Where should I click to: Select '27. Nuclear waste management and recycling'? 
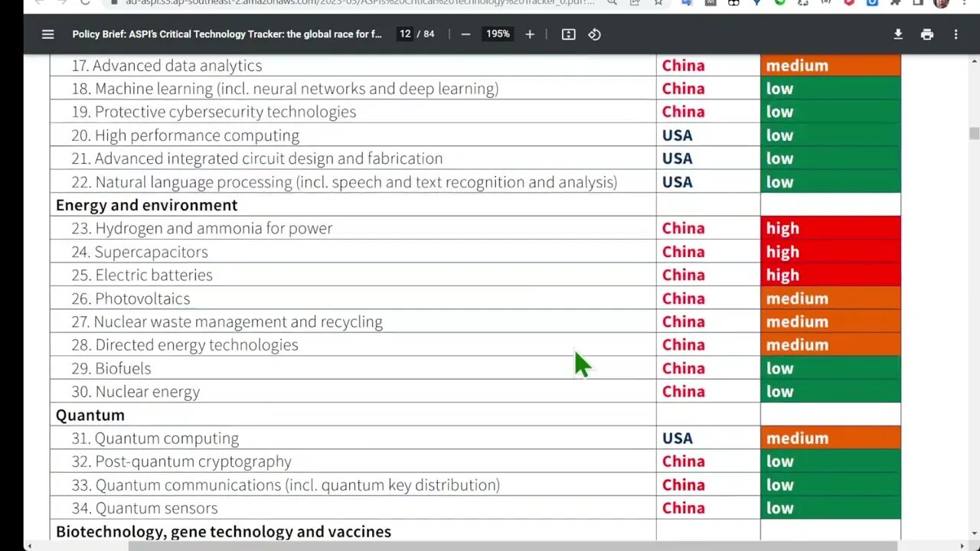(227, 321)
